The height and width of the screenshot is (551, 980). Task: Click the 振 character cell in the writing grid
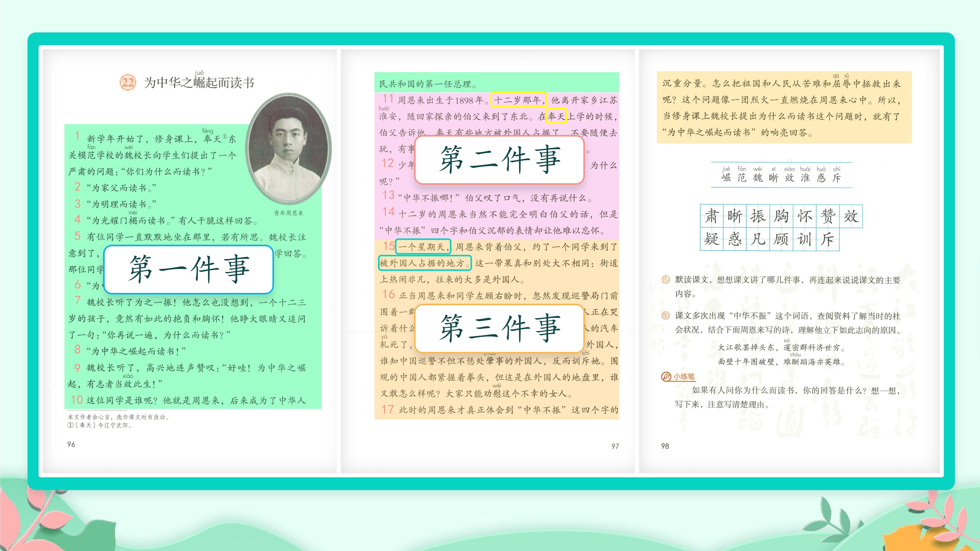point(758,216)
